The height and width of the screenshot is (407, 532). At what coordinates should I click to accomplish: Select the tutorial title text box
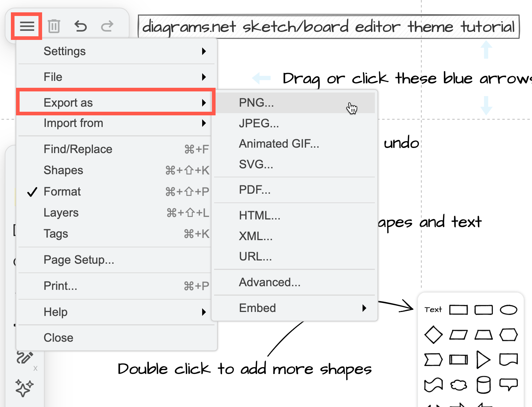pos(329,26)
